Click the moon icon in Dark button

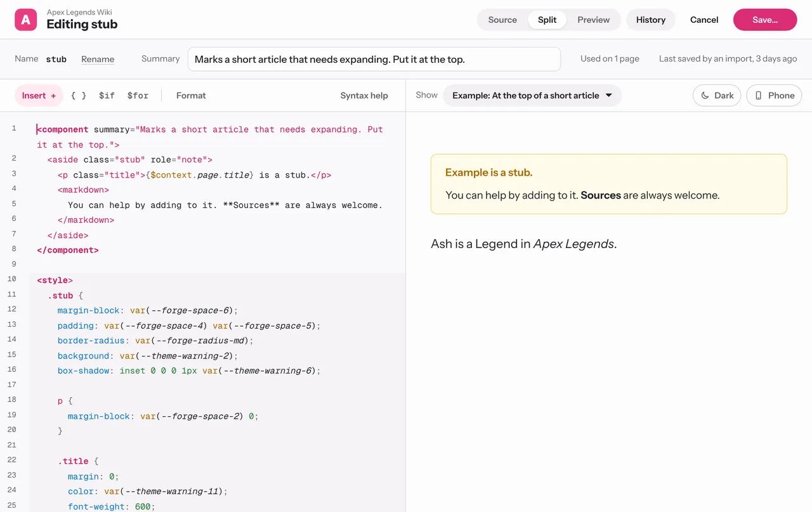point(705,96)
